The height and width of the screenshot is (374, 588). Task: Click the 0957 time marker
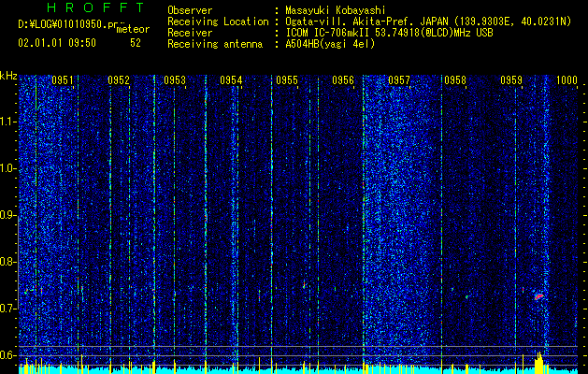point(399,80)
